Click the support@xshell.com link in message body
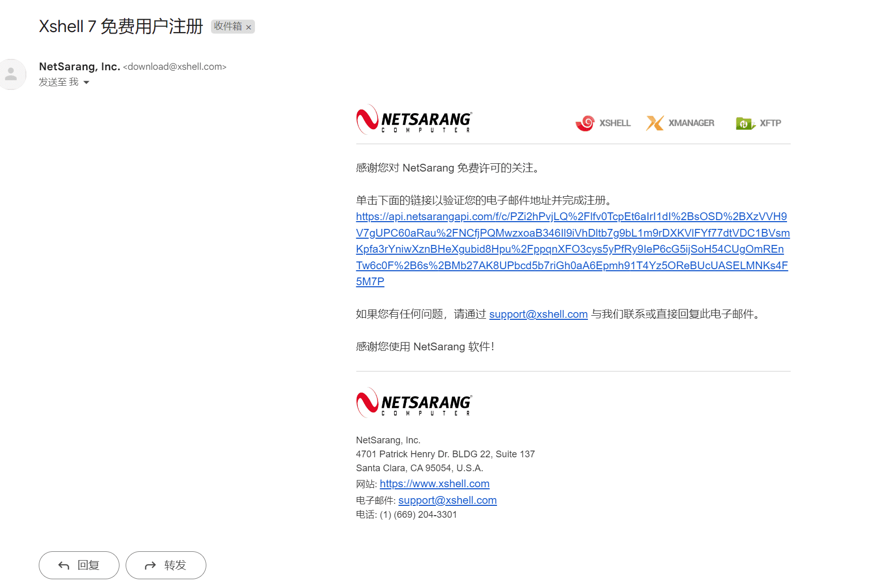Image resolution: width=891 pixels, height=588 pixels. [538, 314]
